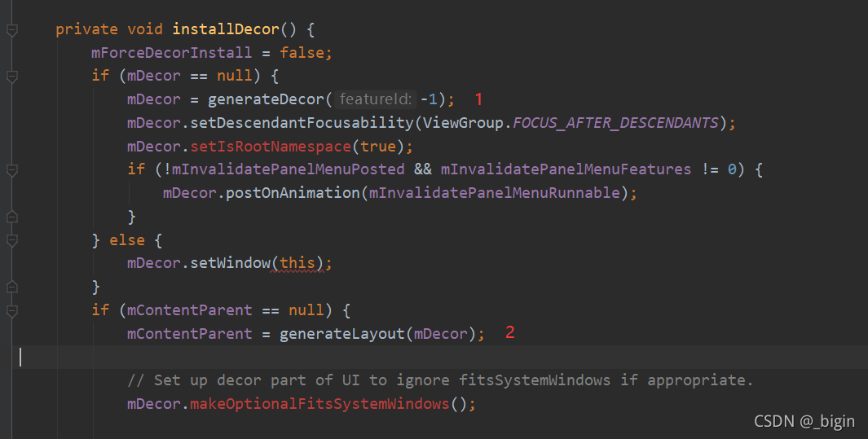Screen dimensions: 868x439
Task: Click fold-end marker below postOnAnimation line
Action: coord(11,217)
